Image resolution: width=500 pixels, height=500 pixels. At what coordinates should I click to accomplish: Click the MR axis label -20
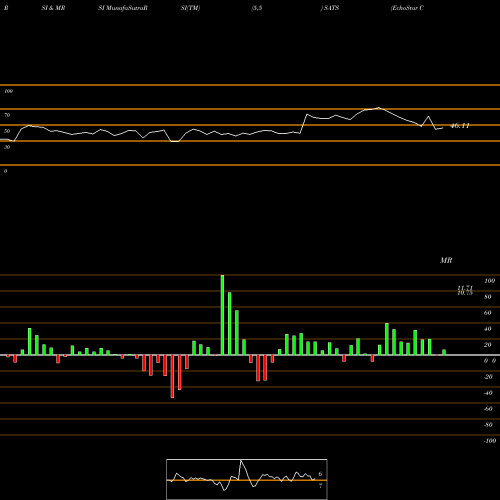point(488,377)
